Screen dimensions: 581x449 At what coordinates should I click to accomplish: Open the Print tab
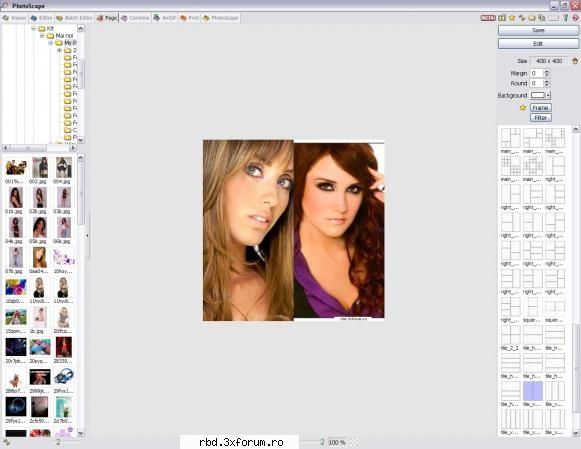click(x=189, y=18)
